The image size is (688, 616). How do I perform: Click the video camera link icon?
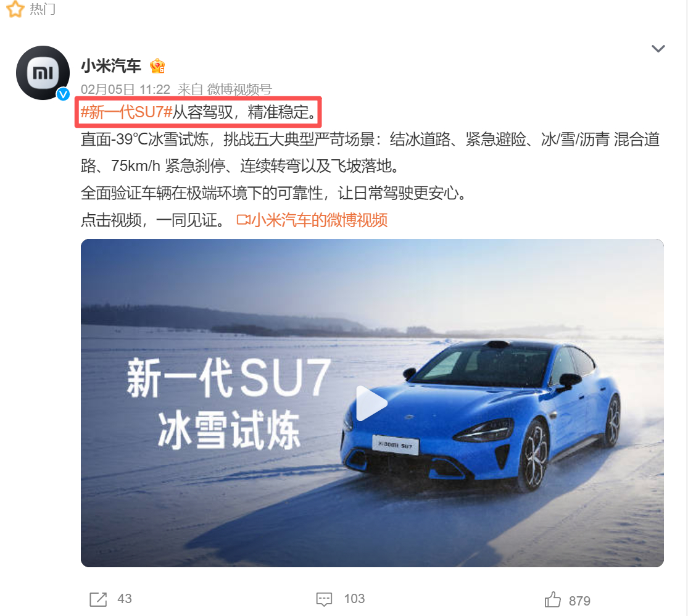tap(244, 220)
